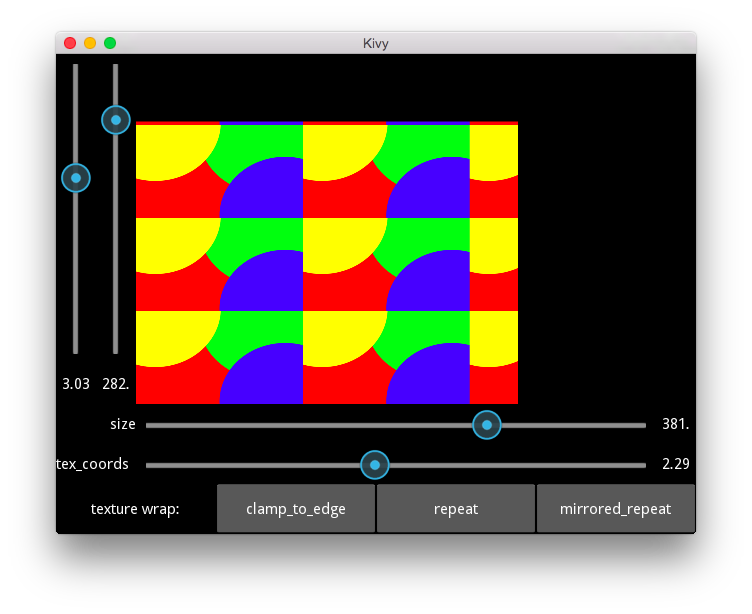Click the Kivy window title bar text

[x=376, y=43]
